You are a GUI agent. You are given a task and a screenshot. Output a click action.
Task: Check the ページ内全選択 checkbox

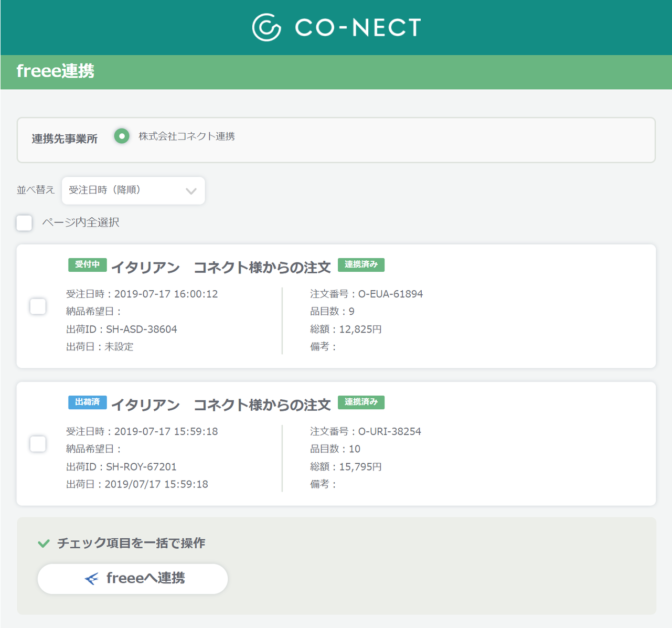[24, 222]
